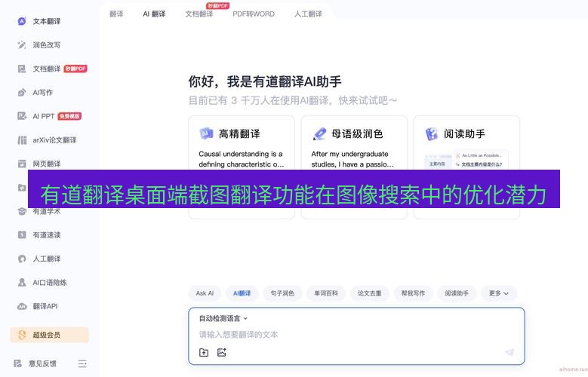
Task: Open the 有道学术 graduation cap icon
Action: pyautogui.click(x=22, y=211)
